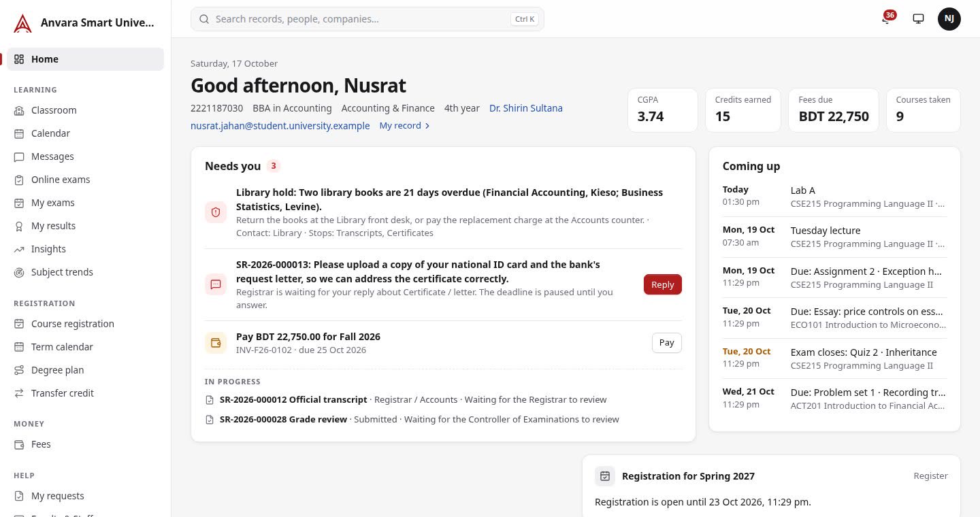
Task: Open Subject trends page
Action: [x=86, y=272]
